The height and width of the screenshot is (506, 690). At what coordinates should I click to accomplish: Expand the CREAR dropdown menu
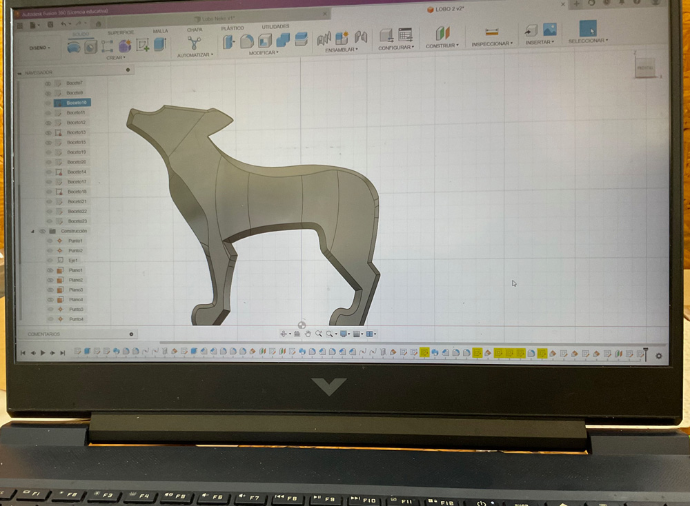coord(116,58)
